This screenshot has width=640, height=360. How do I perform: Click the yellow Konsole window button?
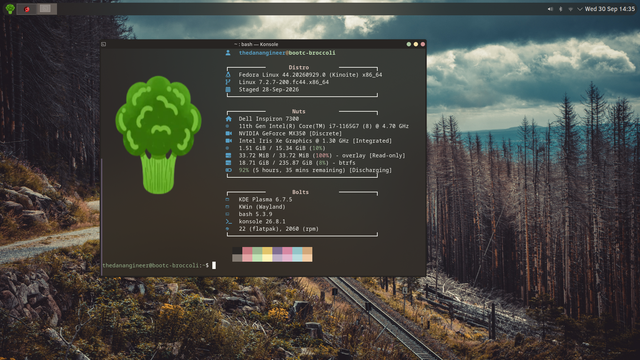pos(416,44)
